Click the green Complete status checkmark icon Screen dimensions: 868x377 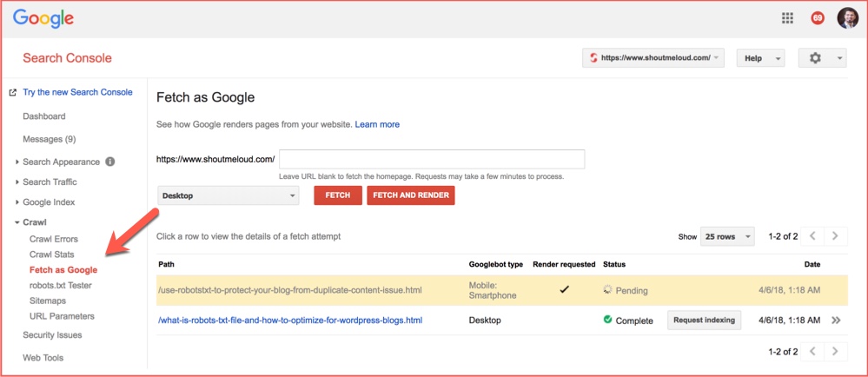(x=608, y=320)
